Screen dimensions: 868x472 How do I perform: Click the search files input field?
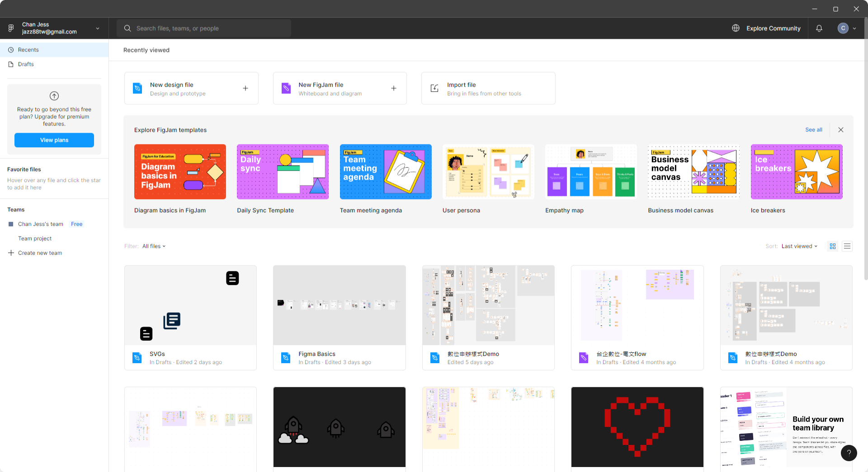coord(204,28)
